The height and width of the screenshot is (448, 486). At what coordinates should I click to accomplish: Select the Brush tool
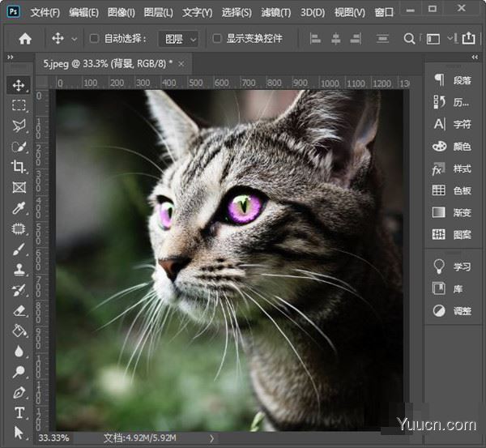(19, 250)
